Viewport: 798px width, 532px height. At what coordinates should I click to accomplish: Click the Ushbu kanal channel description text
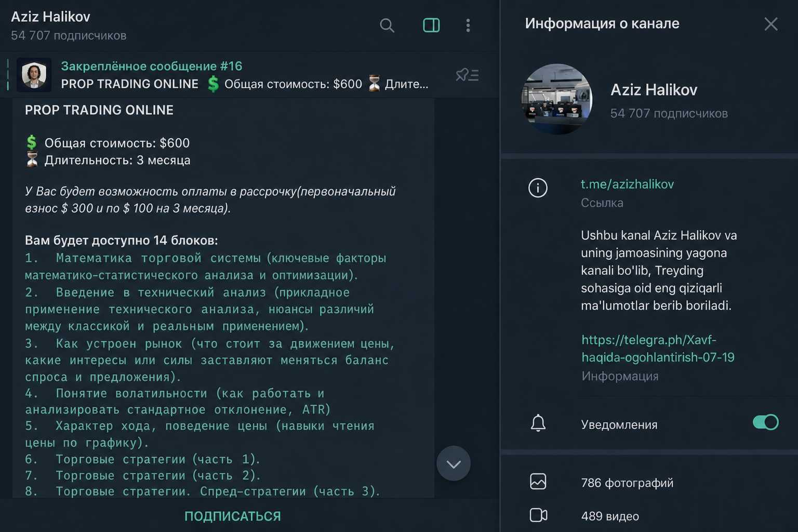pos(659,270)
